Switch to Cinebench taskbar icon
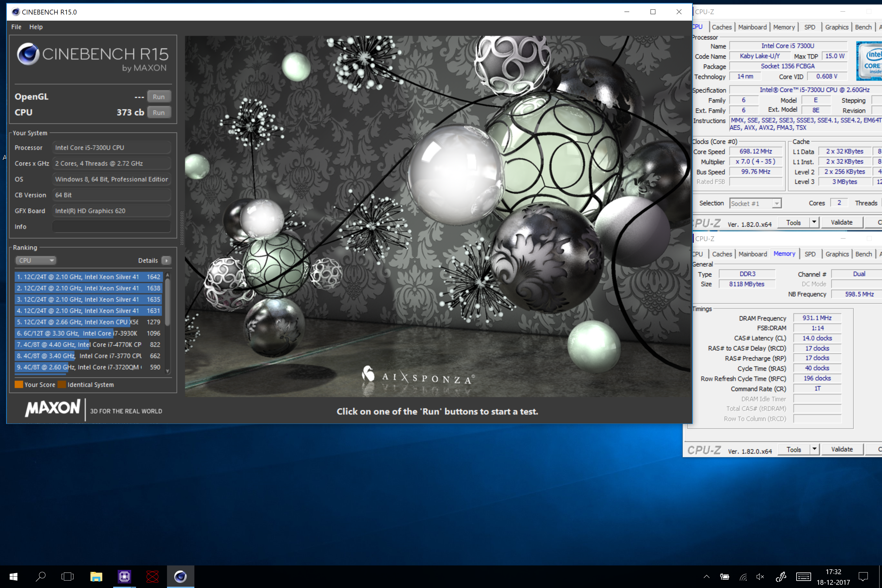 [x=181, y=576]
